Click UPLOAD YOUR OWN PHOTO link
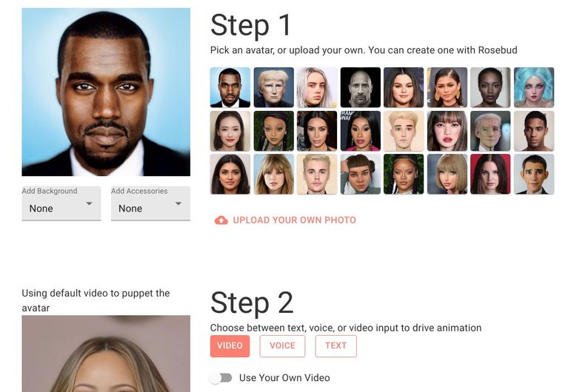568x392 pixels. tap(294, 220)
